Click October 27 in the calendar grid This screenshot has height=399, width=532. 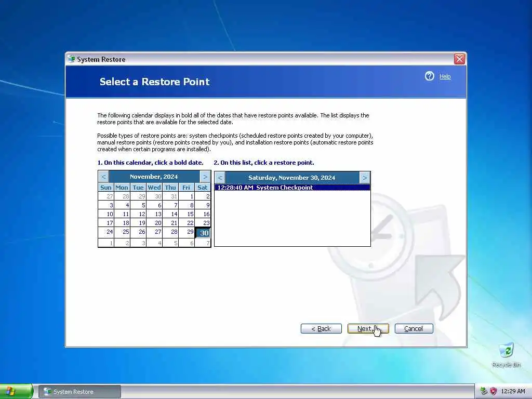click(106, 196)
